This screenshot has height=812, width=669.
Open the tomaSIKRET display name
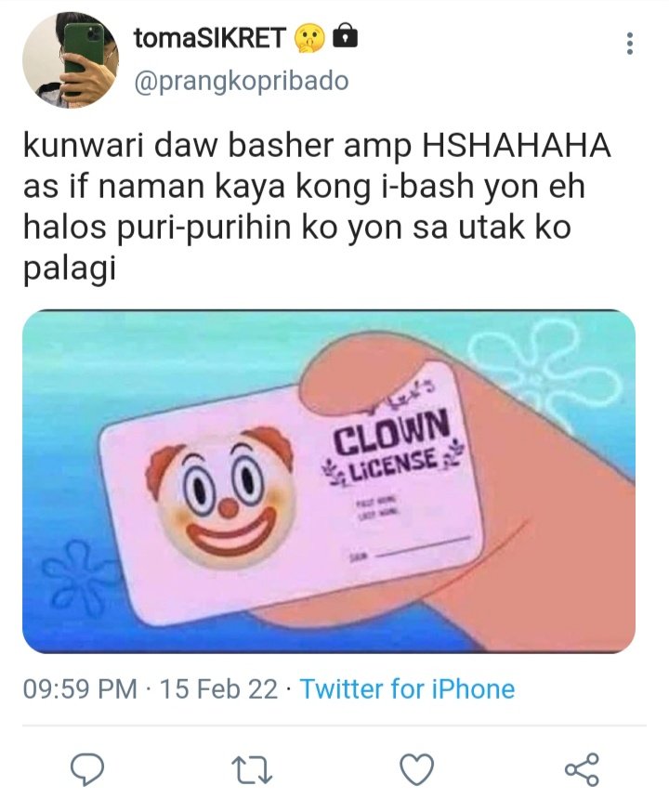point(210,38)
